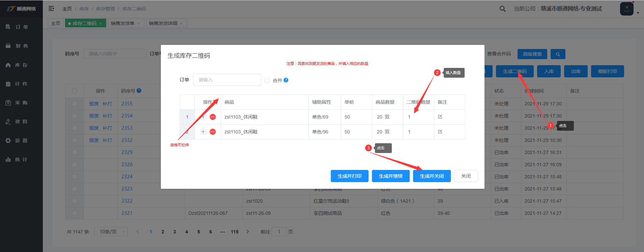Open the 库存 sidebar menu
Viewport: 644px width, 252px height.
tap(21, 65)
